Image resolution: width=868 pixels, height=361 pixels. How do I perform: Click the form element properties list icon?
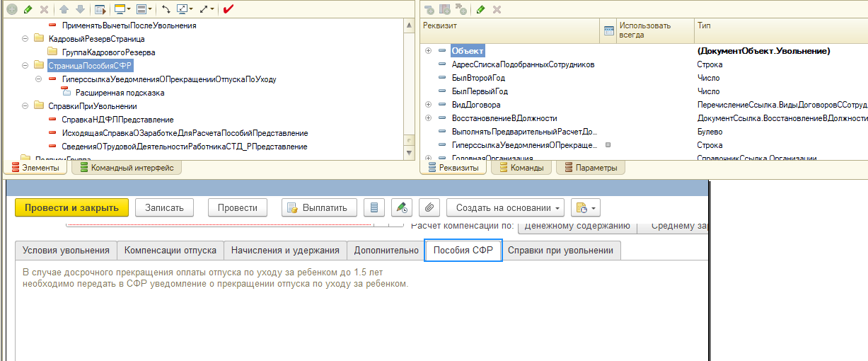[100, 9]
